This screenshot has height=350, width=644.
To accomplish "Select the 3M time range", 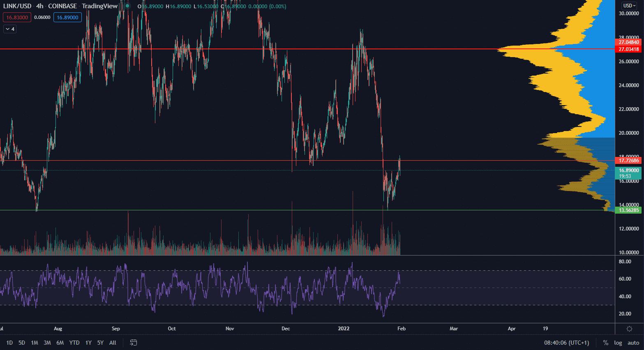I will (x=47, y=343).
